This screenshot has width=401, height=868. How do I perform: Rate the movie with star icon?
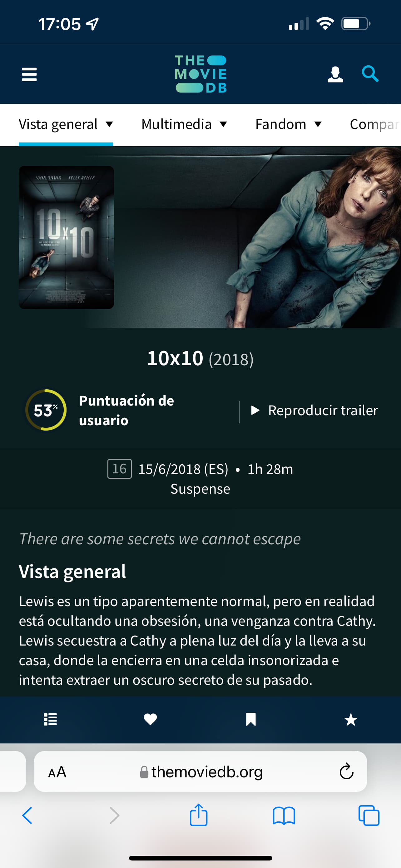point(351,720)
